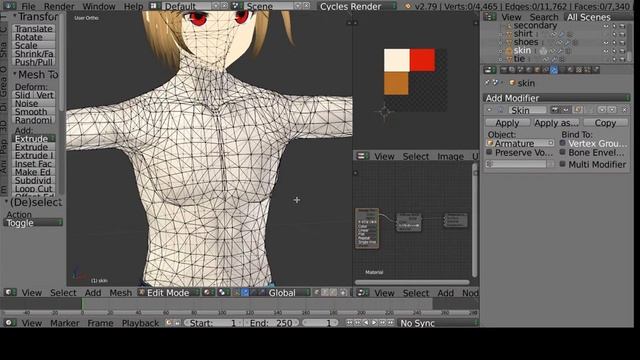The height and width of the screenshot is (360, 640).
Task: Click the Apply modifier button
Action: (507, 123)
